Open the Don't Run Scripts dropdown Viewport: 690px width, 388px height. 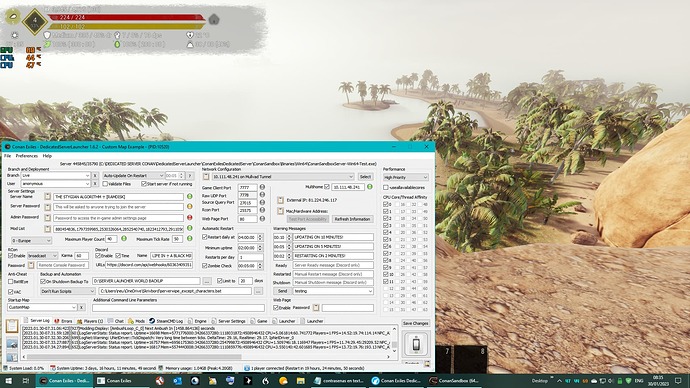pos(67,291)
